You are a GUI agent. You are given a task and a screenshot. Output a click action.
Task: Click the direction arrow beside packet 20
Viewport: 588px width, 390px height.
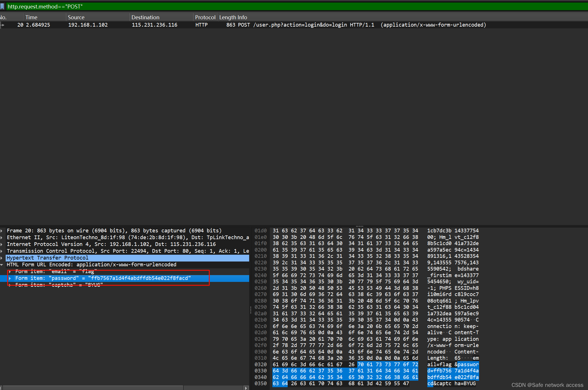pos(3,25)
